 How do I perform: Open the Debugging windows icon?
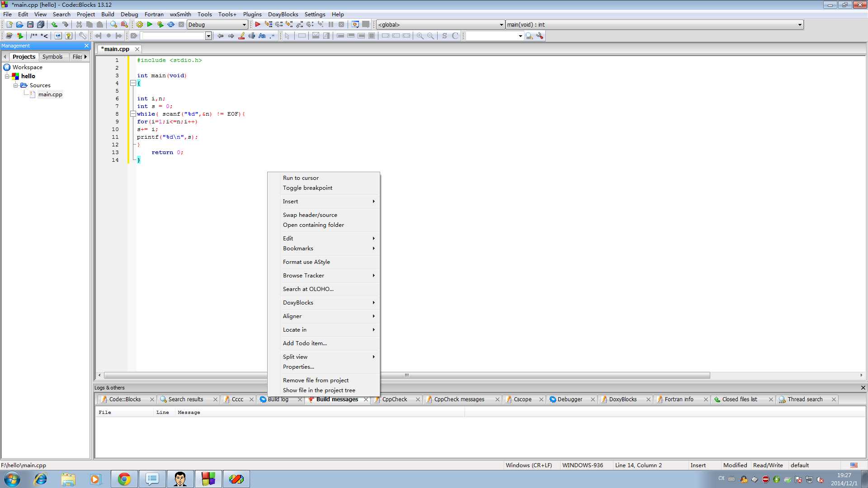coord(355,24)
